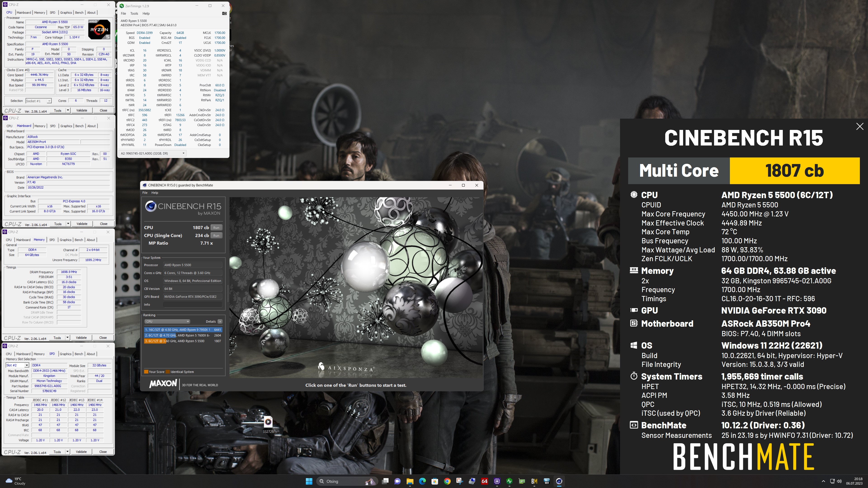
Task: Open ZenTimings Tools menu
Action: (x=134, y=14)
